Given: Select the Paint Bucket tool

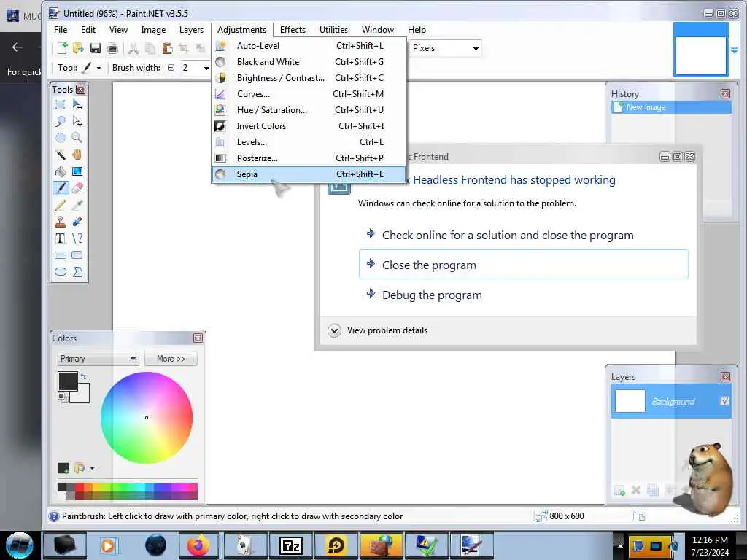Looking at the screenshot, I should tap(61, 171).
